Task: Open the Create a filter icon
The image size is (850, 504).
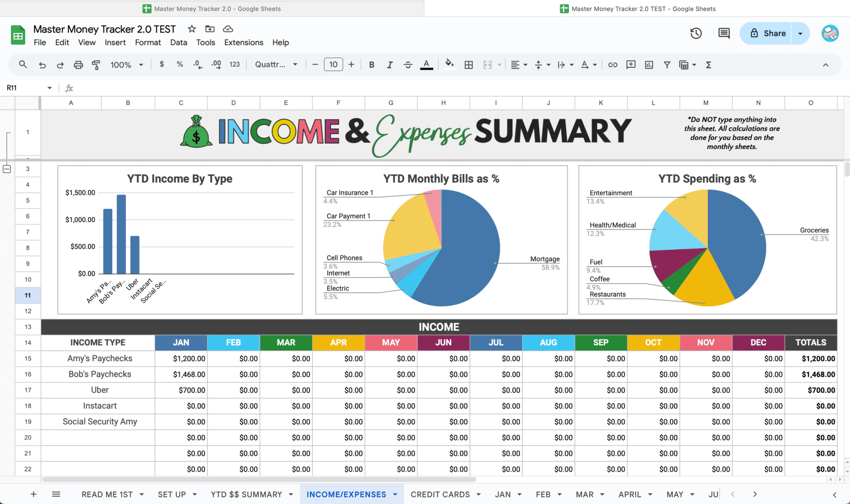Action: pyautogui.click(x=667, y=64)
